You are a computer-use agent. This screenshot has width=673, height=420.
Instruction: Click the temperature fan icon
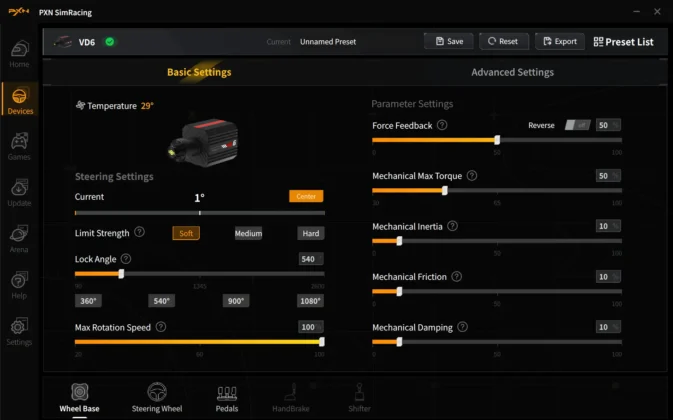click(80, 105)
